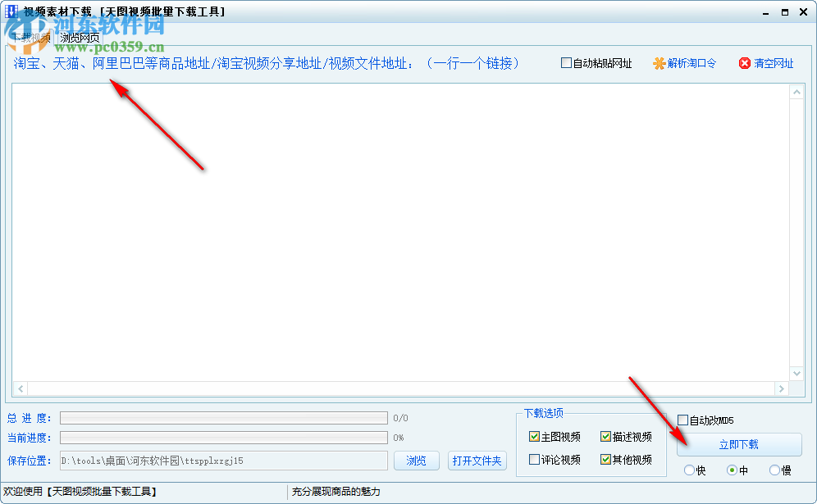The width and height of the screenshot is (817, 504).
Task: Select the 慢 speed radio button
Action: tap(775, 470)
